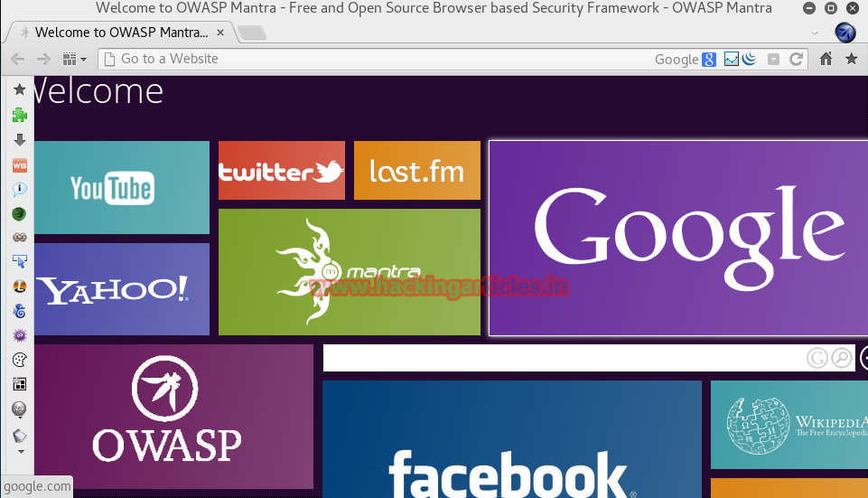This screenshot has height=498, width=868.
Task: Click the chart graph icon in the address bar
Action: (732, 59)
